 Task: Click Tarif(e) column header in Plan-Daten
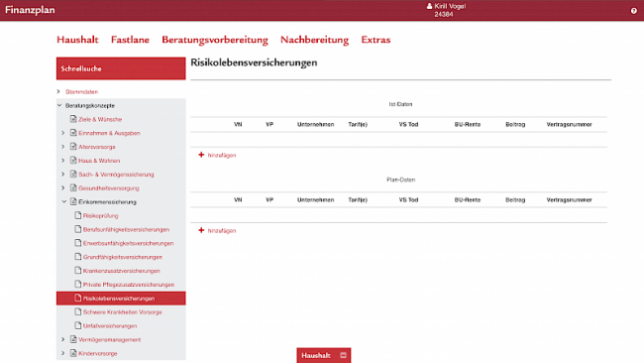point(358,199)
